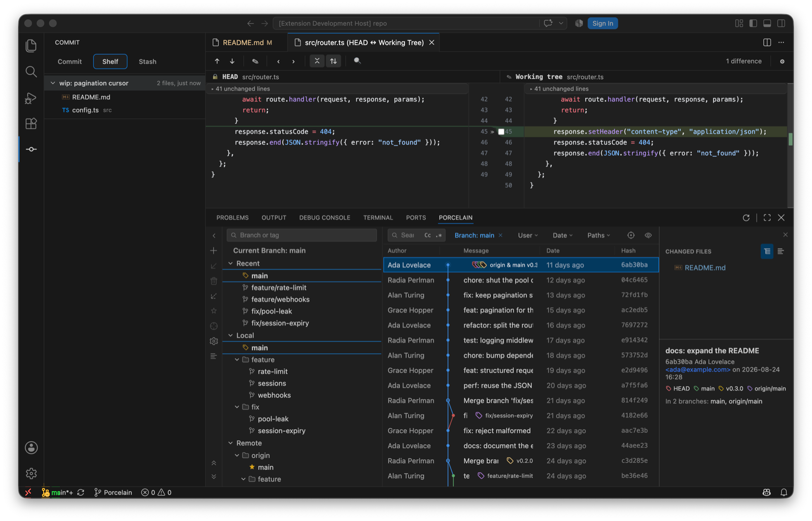Navigate to previous file left chevron
This screenshot has height=521, width=812.
(278, 61)
